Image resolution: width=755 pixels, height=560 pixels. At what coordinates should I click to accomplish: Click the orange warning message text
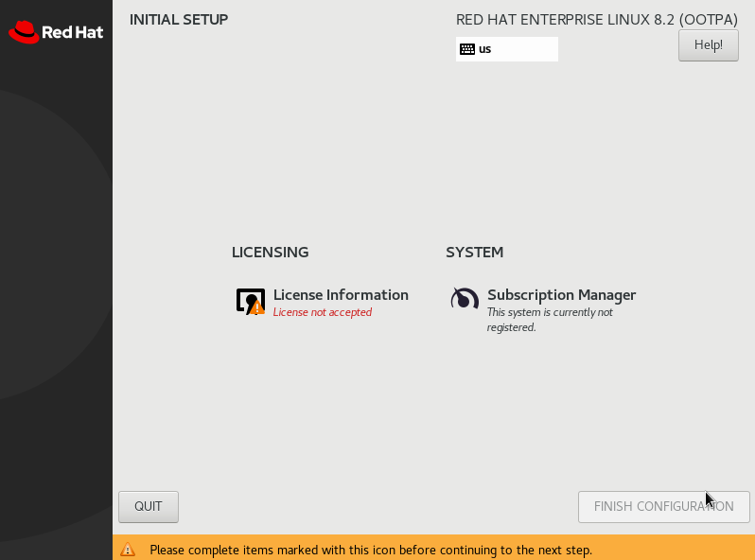(x=371, y=550)
